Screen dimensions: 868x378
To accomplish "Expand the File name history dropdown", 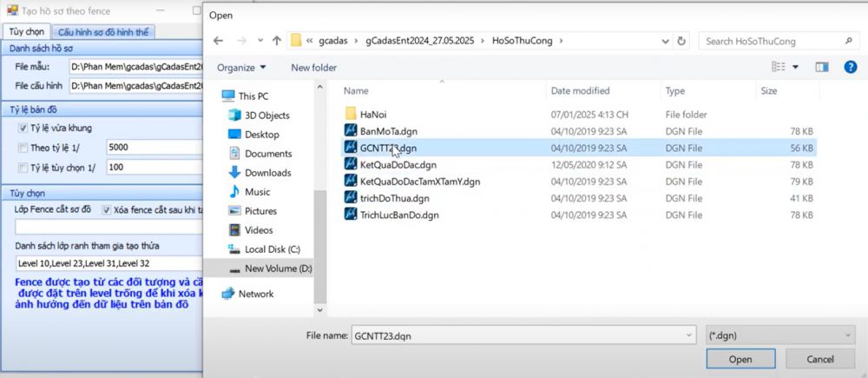I will tap(688, 335).
